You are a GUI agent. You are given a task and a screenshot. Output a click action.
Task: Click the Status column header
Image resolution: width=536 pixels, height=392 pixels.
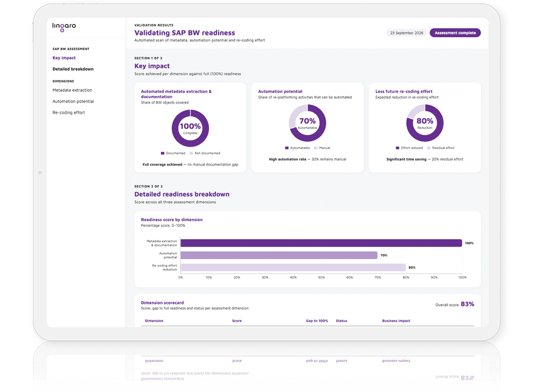coord(341,321)
